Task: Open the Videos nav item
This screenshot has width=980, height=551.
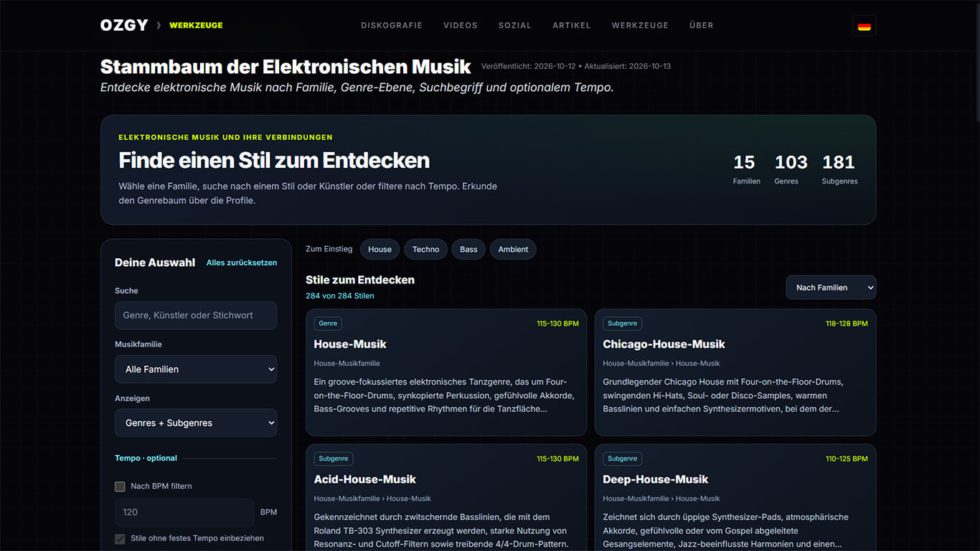Action: tap(461, 25)
